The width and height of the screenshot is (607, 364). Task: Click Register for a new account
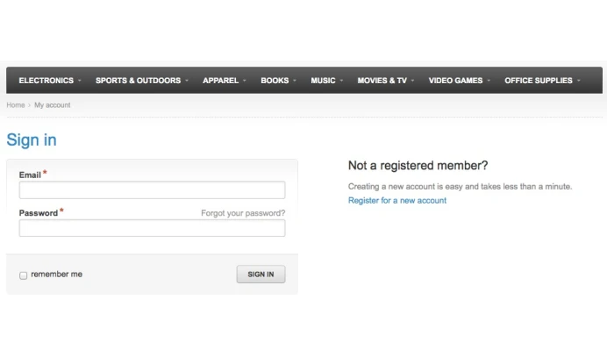pyautogui.click(x=397, y=201)
